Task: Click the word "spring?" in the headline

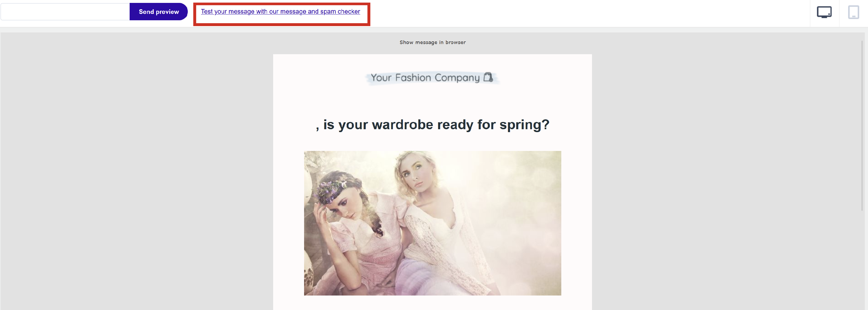Action: point(524,125)
